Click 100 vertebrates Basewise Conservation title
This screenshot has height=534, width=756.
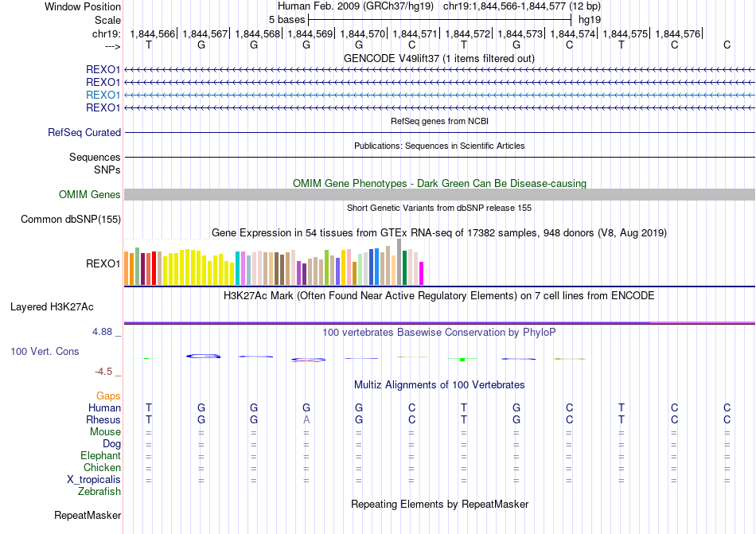pos(439,332)
